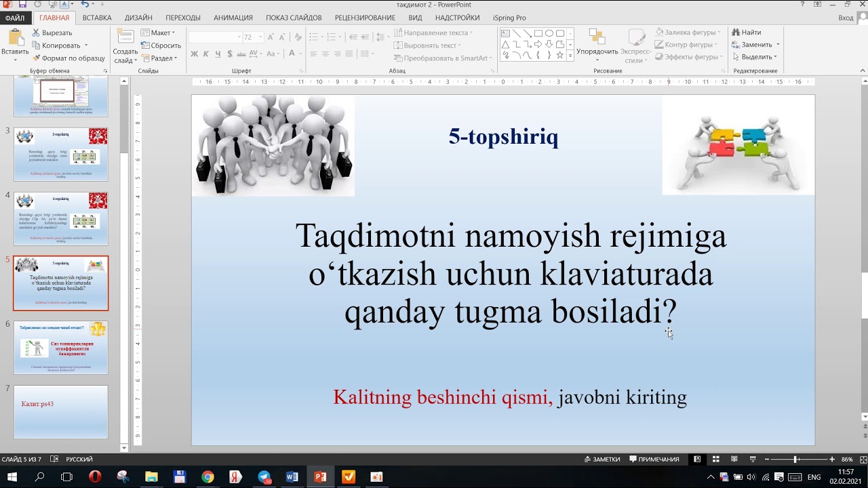868x488 pixels.
Task: Open Word from taskbar
Action: 292,477
